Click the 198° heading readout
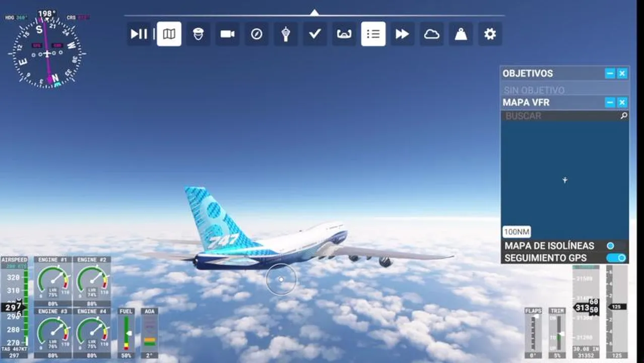The image size is (644, 363). point(47,14)
